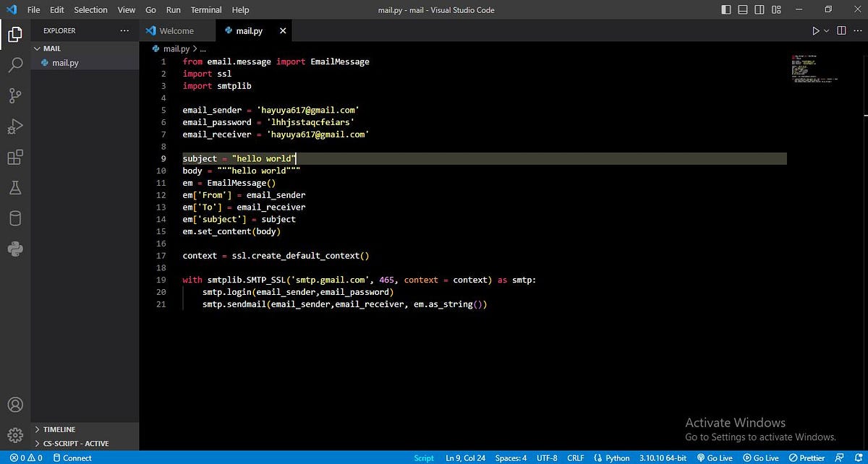Click the Split Editor icon
The image size is (868, 464).
[x=840, y=30]
